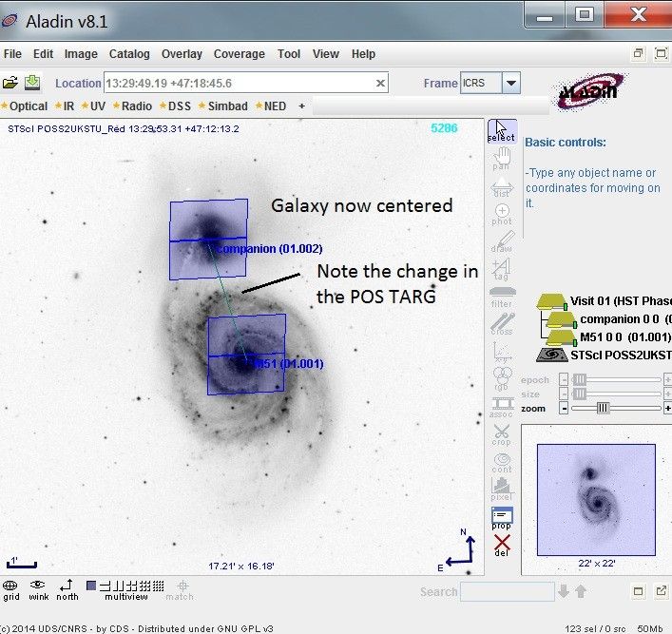Viewport: 672px width, 634px height.
Task: Select the M51 0 0 (01.001) layer
Action: [x=609, y=336]
